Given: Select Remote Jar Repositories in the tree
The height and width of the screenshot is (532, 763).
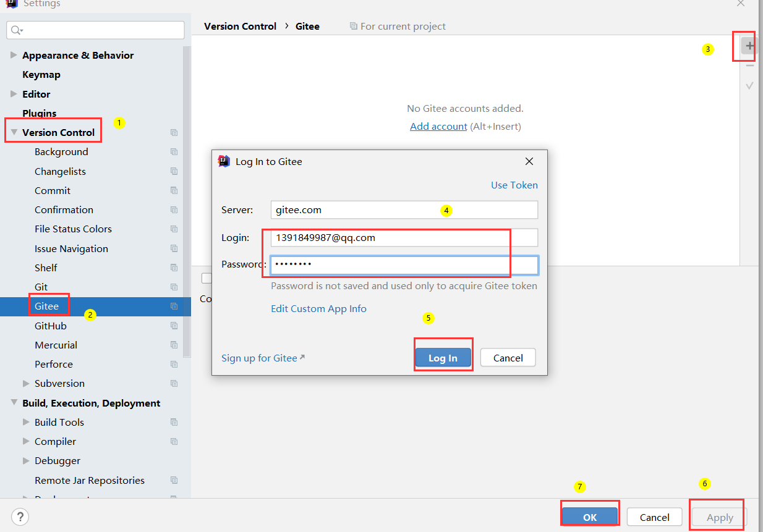Looking at the screenshot, I should click(x=90, y=480).
